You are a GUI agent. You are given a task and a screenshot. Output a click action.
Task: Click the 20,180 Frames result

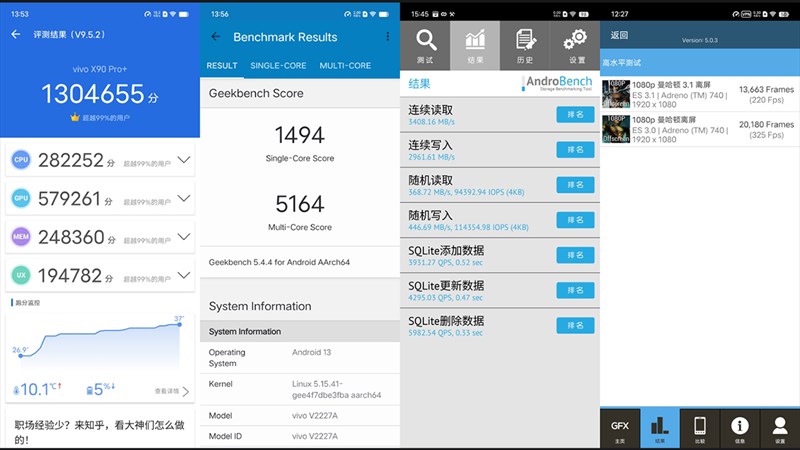tap(766, 124)
